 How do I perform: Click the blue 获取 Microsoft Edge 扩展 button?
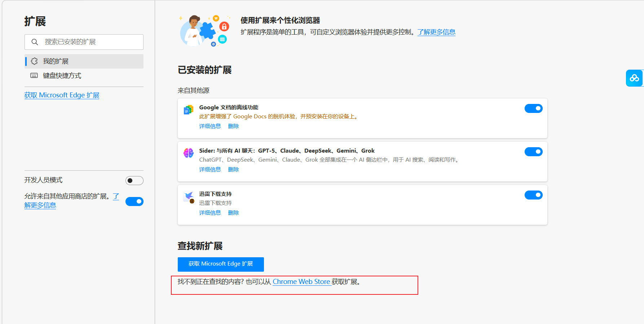[221, 264]
